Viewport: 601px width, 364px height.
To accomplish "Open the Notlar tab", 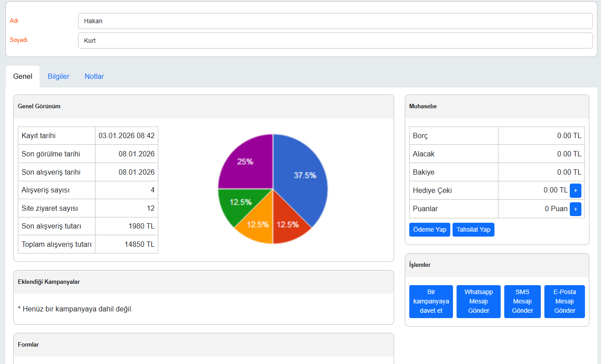I will pos(94,76).
